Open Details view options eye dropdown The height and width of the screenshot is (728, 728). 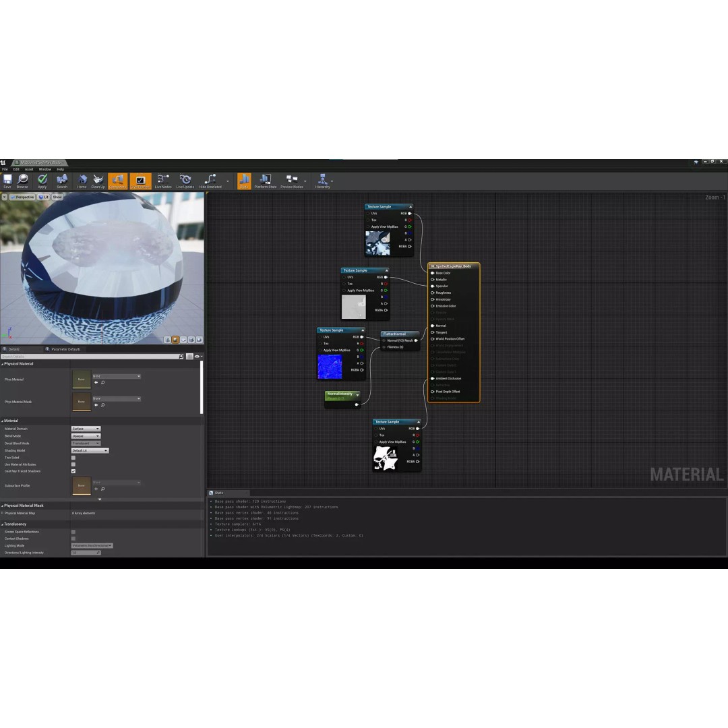[x=198, y=357]
